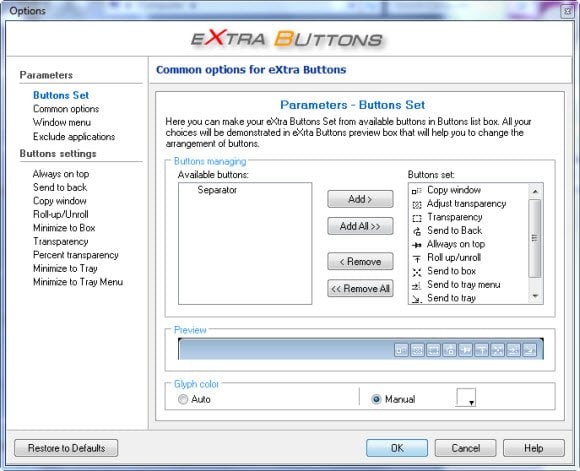Click the Send to tray menu icon in list
This screenshot has width=580, height=471.
point(417,285)
